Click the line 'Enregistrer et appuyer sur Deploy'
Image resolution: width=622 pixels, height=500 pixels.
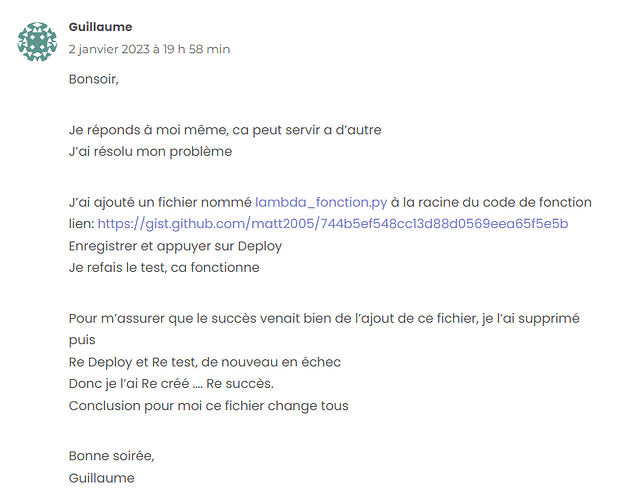click(x=175, y=246)
